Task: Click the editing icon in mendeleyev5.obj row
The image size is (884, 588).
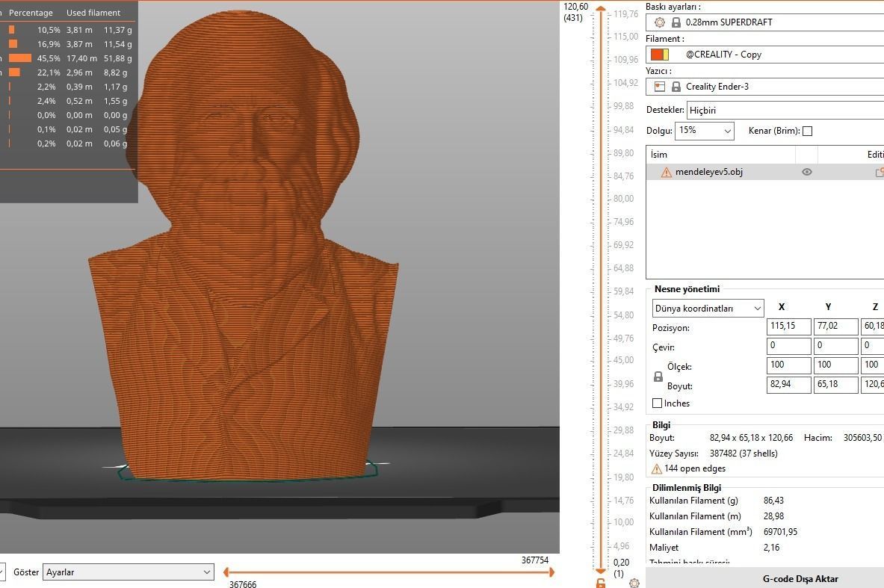Action: click(880, 172)
